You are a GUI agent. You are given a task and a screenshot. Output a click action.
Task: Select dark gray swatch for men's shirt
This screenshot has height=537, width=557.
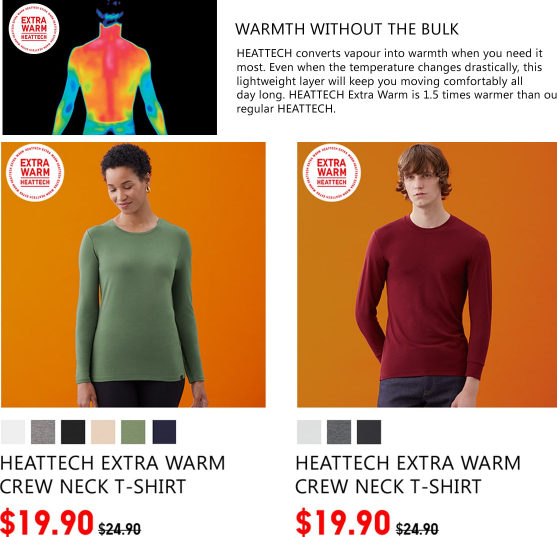point(339,432)
